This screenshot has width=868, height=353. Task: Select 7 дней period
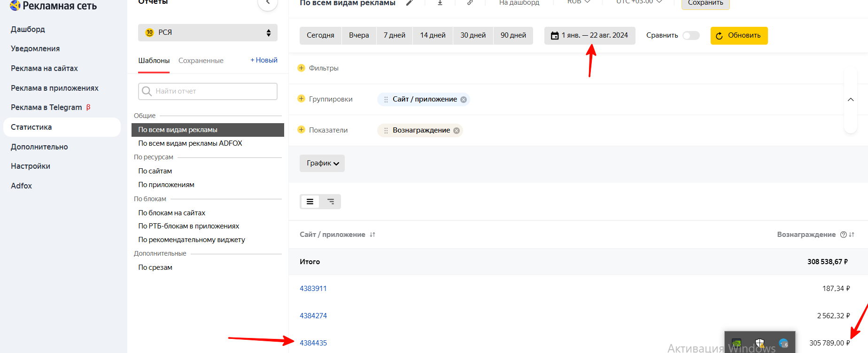pos(395,36)
